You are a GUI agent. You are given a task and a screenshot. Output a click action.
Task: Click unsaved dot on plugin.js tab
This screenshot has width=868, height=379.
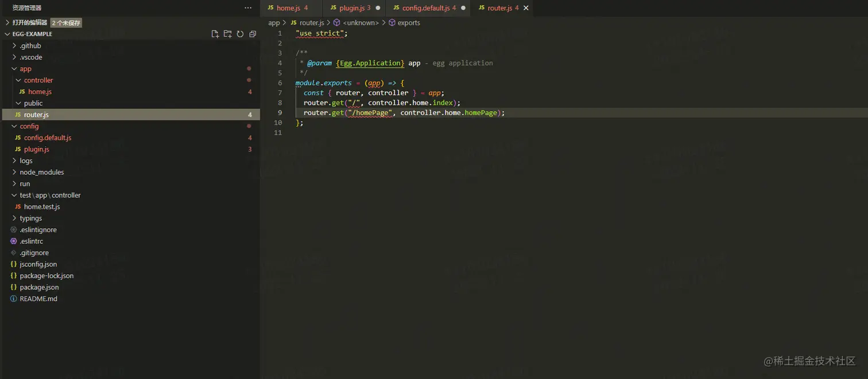click(x=378, y=8)
